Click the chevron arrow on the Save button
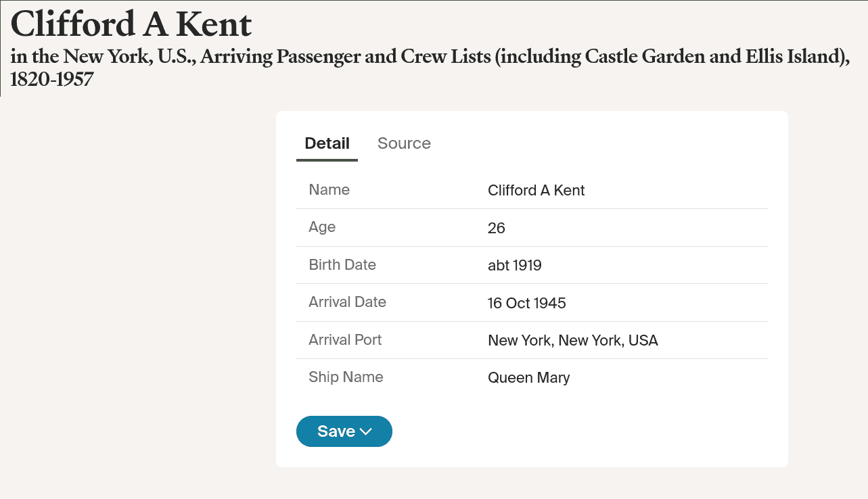This screenshot has height=499, width=868. [366, 432]
